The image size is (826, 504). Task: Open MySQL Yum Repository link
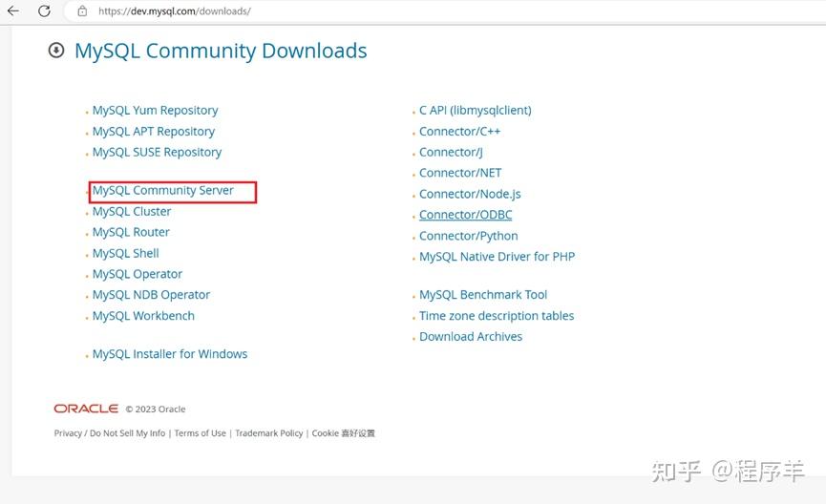point(156,110)
